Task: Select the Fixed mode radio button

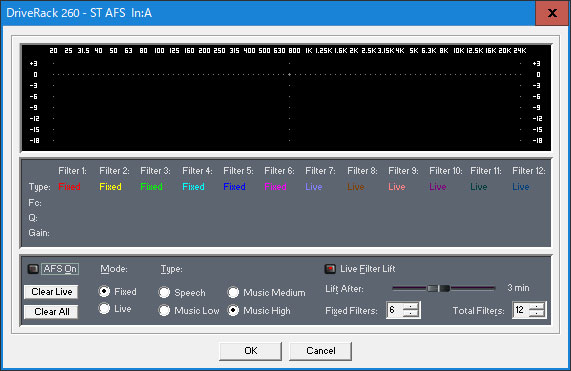Action: pyautogui.click(x=105, y=291)
